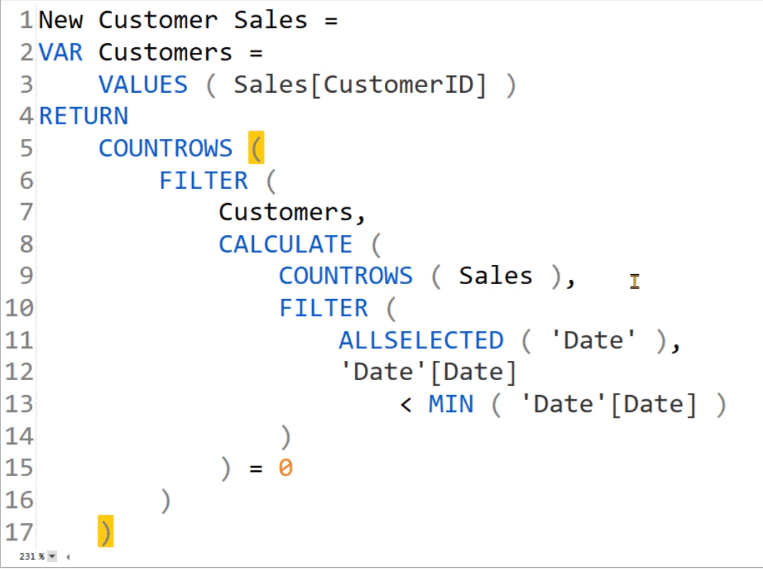Screen dimensions: 763x571
Task: Click the highlighted opening parenthesis after COUNTROWS
Action: (256, 147)
